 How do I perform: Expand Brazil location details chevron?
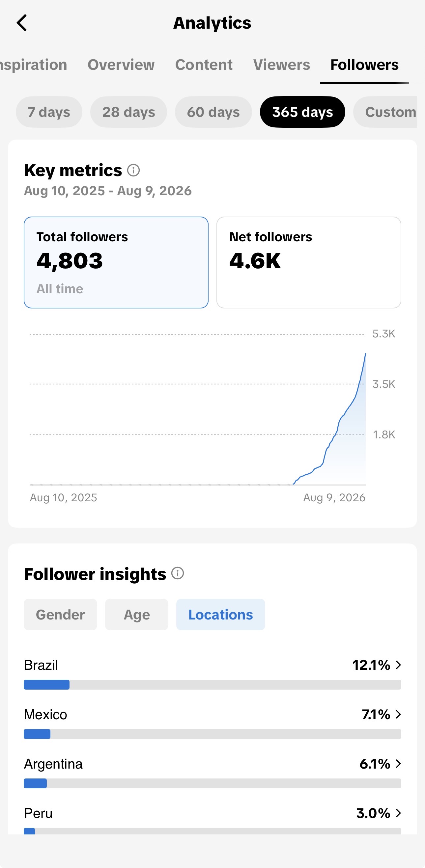[x=398, y=665]
